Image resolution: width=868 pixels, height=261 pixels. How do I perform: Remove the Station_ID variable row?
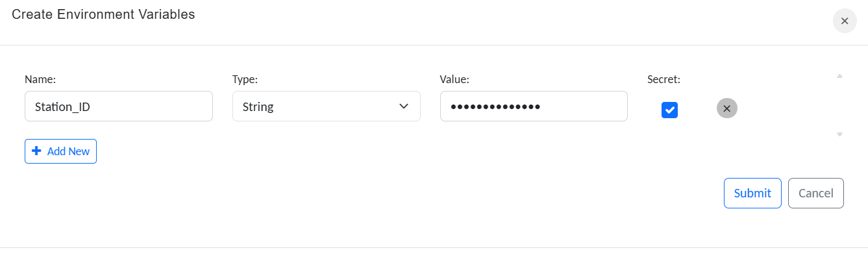tap(726, 108)
